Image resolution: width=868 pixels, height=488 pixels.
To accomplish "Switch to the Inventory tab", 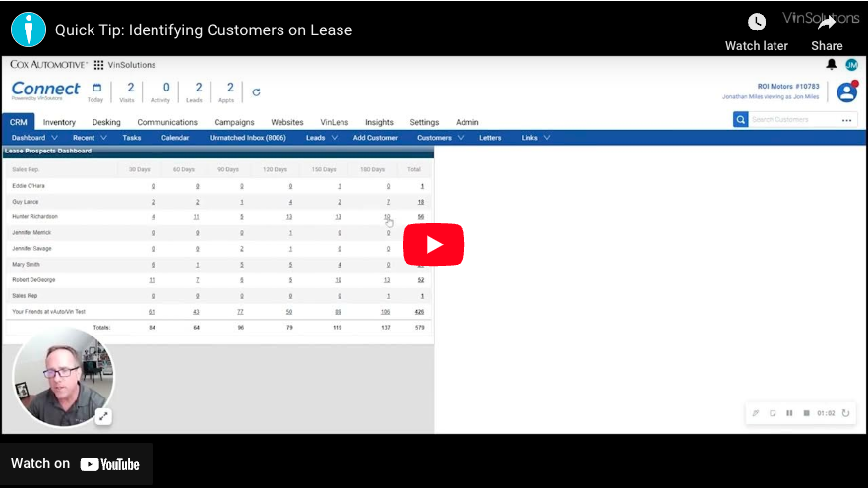I will (59, 122).
